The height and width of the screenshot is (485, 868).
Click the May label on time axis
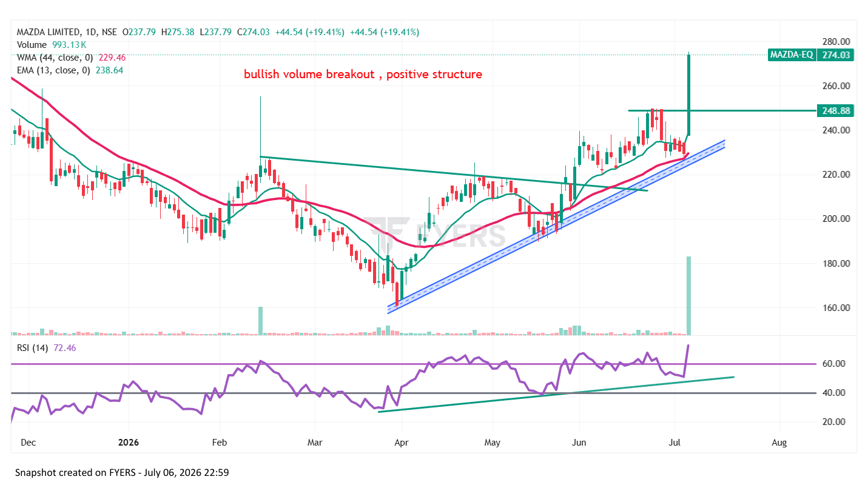coord(492,443)
